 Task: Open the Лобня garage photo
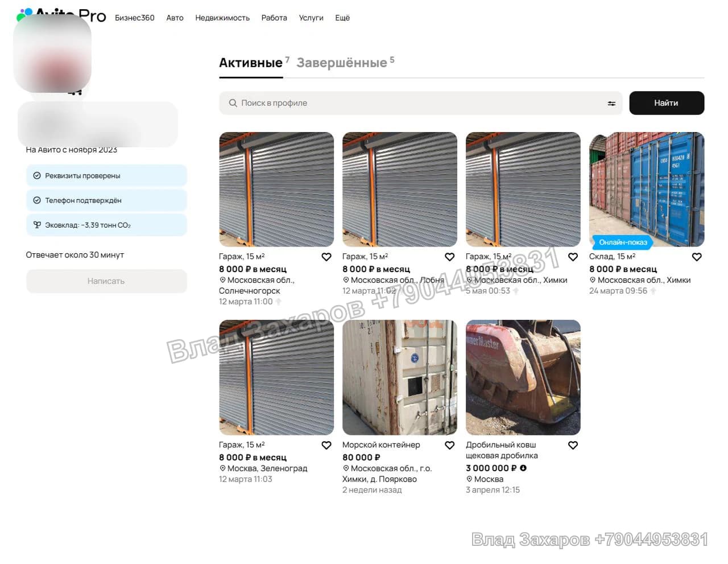(400, 190)
